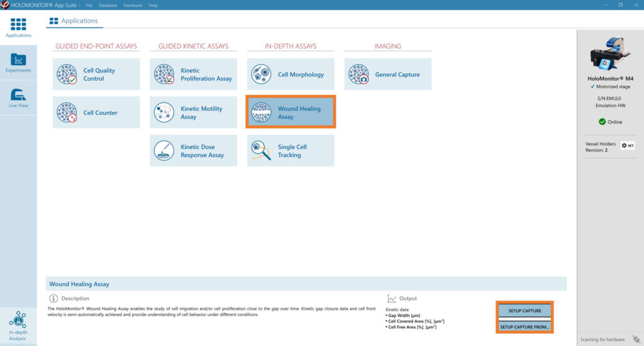The height and width of the screenshot is (346, 644).
Task: Select the General Capture label
Action: click(397, 74)
